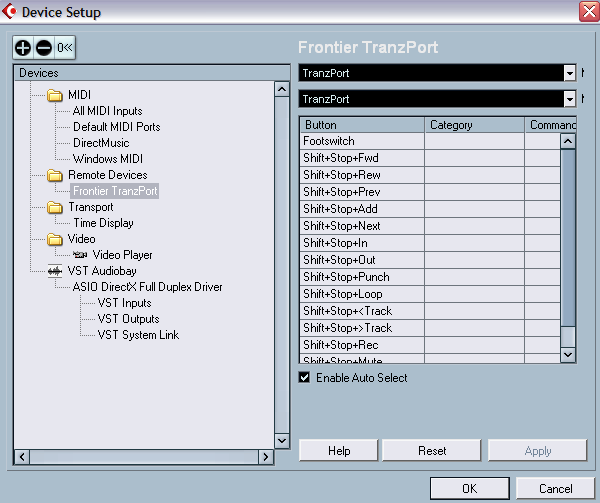Screen dimensions: 600x503
Task: Select the Shift+Stop+In row
Action: tap(430, 243)
